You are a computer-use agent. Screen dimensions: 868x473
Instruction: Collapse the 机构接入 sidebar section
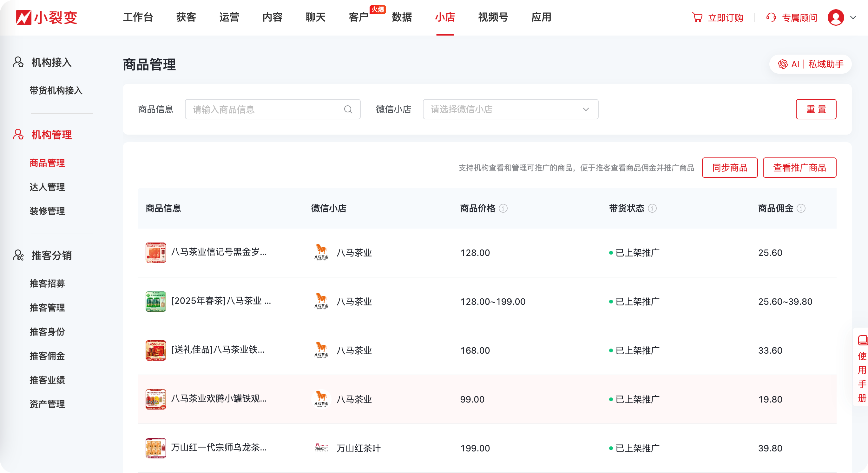(51, 62)
